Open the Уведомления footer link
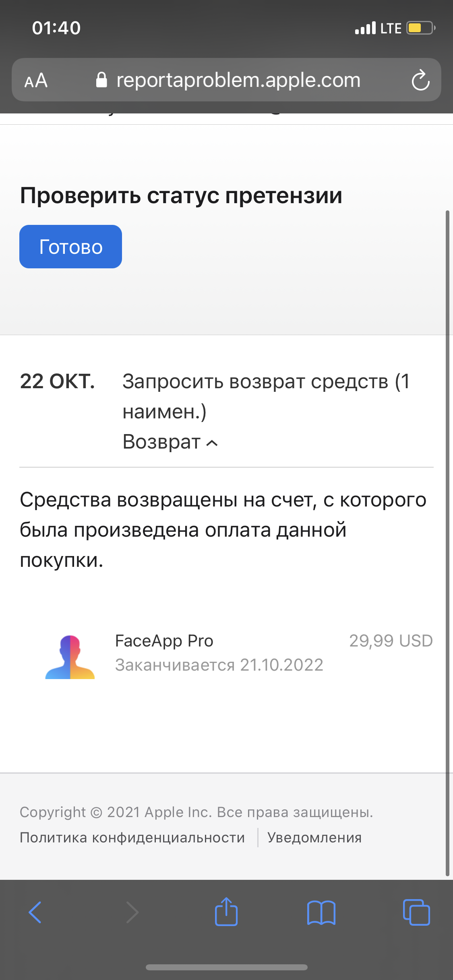 (314, 838)
